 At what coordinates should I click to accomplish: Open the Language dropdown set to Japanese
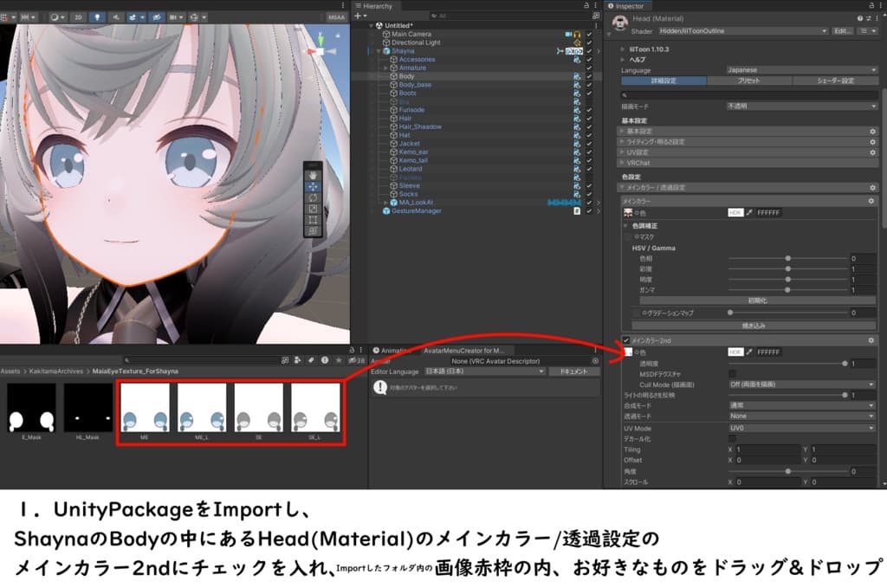801,69
